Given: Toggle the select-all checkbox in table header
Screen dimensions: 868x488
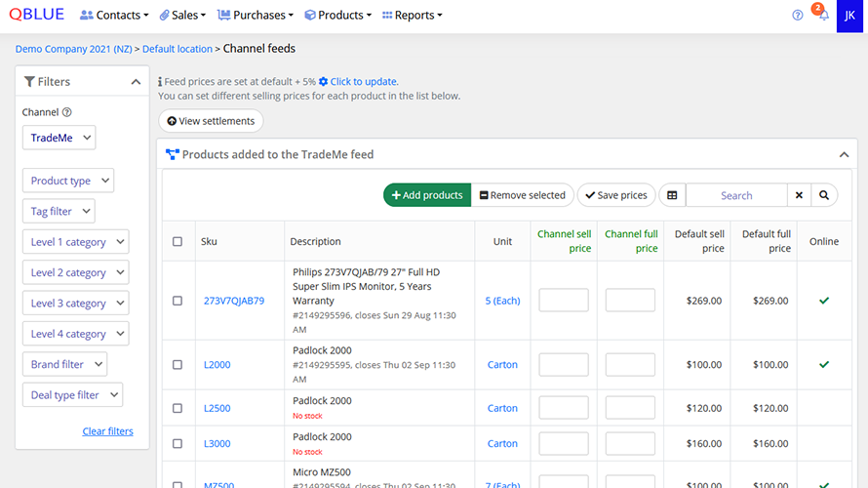Looking at the screenshot, I should (x=178, y=241).
